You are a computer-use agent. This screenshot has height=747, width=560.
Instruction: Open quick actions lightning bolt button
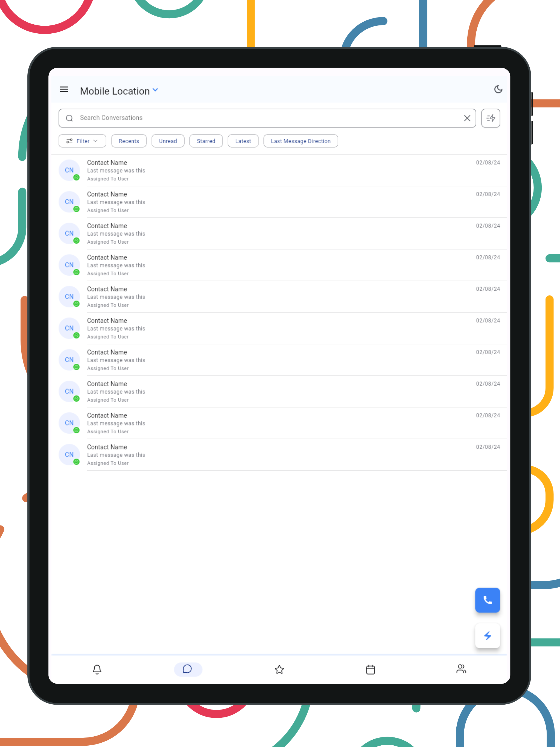[487, 636]
